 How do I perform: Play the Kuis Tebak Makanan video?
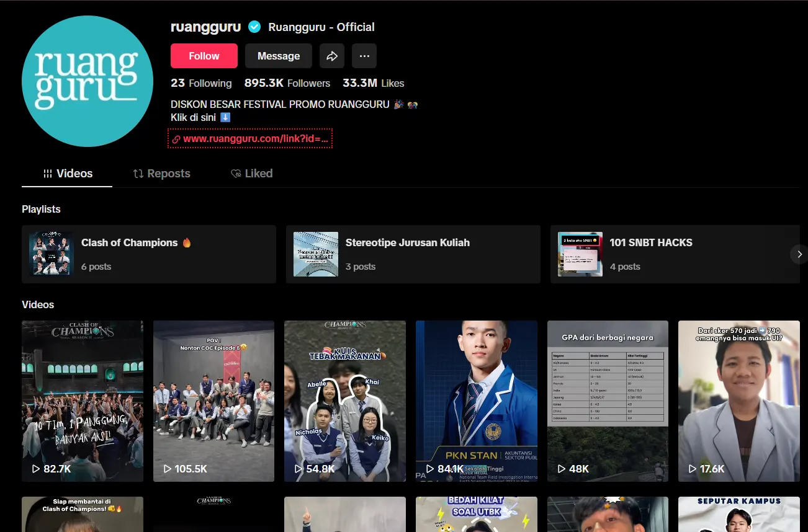pyautogui.click(x=345, y=401)
